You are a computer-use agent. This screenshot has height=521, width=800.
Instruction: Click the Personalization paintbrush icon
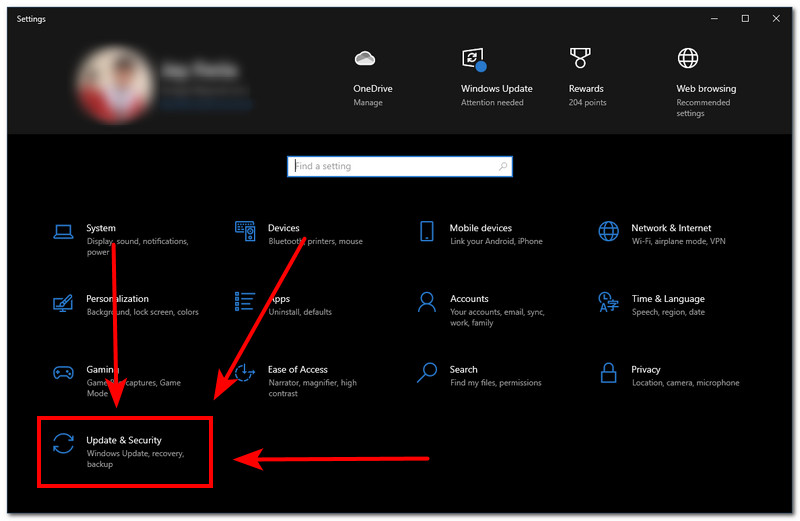click(x=63, y=302)
